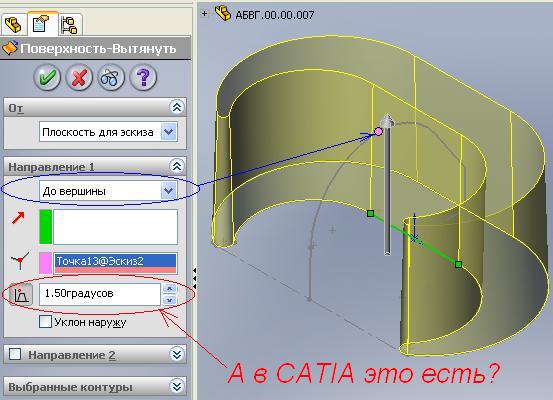Enable Уклон наружу checkbox
553x400 pixels.
pyautogui.click(x=45, y=322)
